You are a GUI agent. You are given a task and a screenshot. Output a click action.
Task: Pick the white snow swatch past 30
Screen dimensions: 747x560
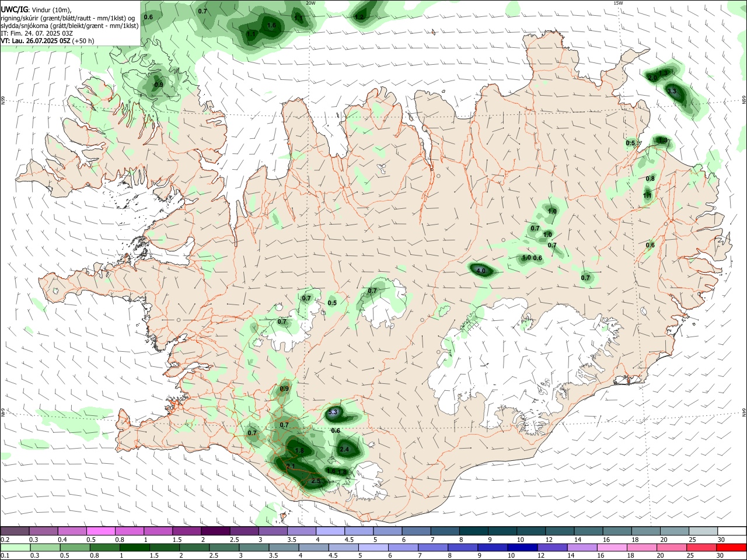click(x=731, y=531)
